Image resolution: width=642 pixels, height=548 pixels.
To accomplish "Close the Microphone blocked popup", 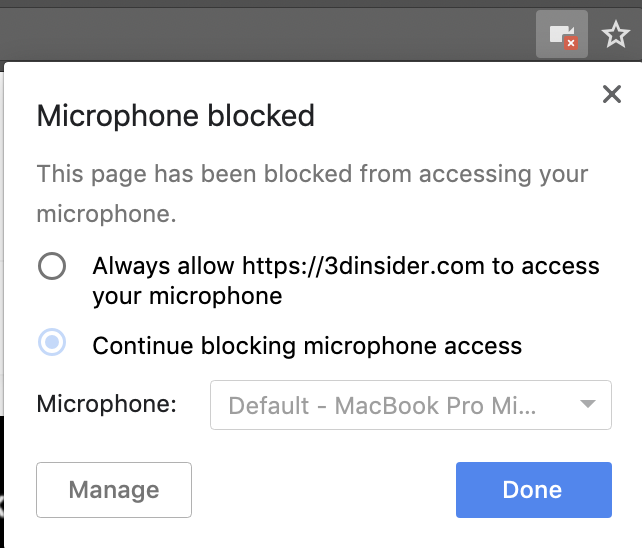I will click(x=612, y=95).
